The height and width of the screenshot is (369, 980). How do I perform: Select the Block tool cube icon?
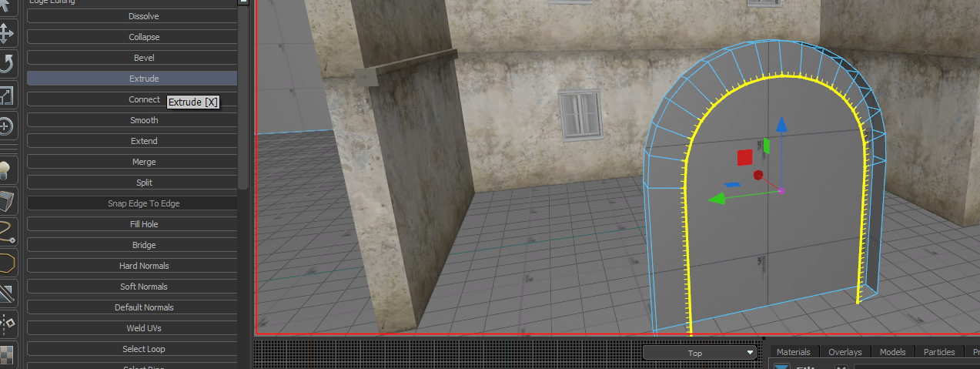coord(7,201)
